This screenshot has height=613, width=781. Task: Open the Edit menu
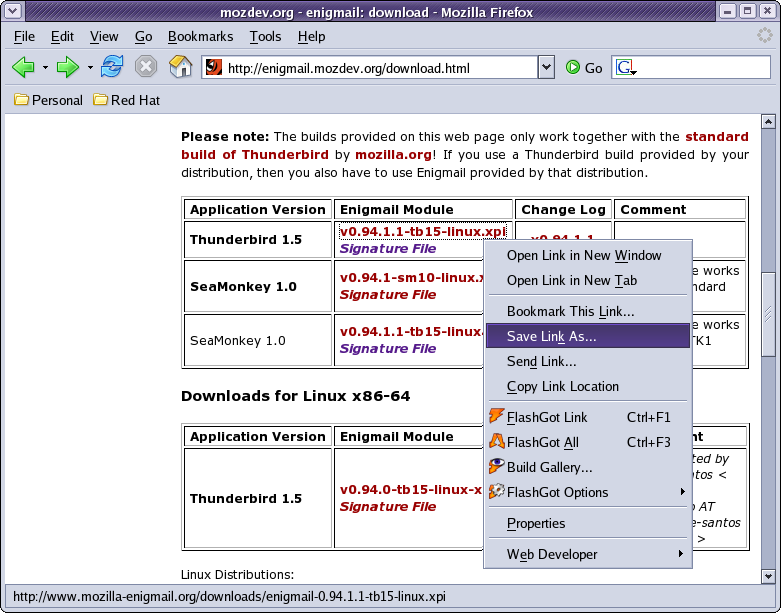62,36
